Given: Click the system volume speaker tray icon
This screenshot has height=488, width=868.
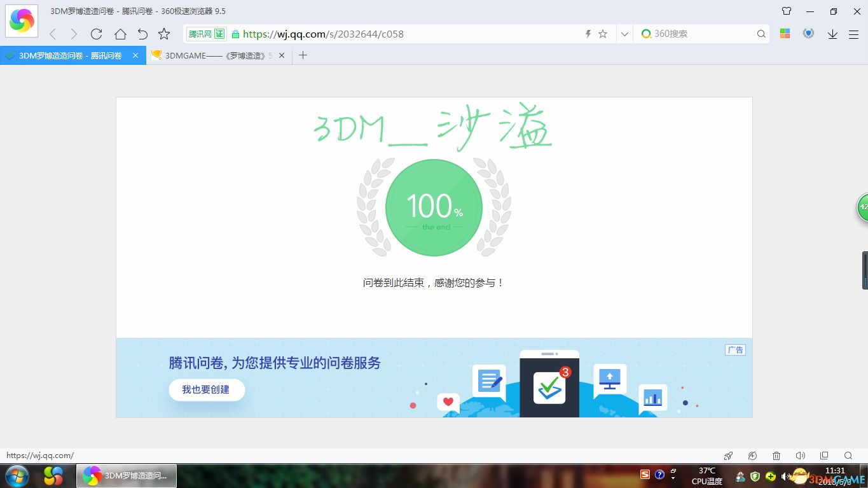Looking at the screenshot, I should click(785, 476).
